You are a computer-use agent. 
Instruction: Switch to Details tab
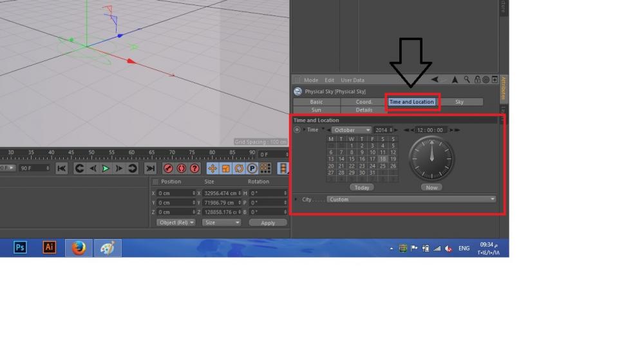[x=364, y=110]
